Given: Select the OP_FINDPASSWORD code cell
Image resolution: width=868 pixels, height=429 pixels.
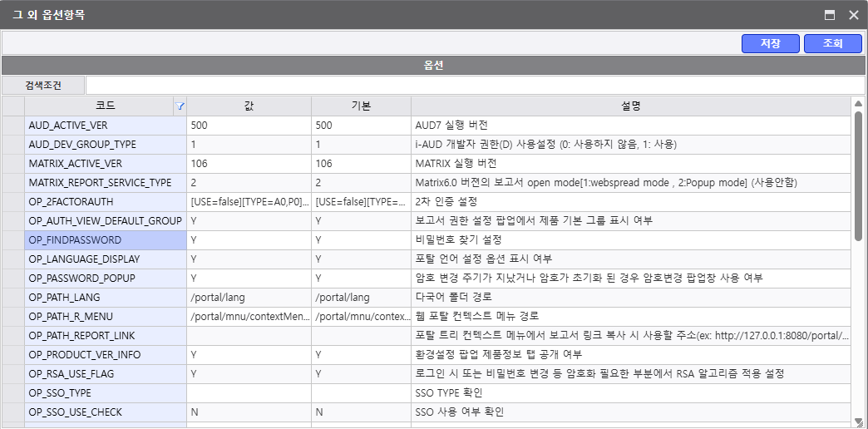Looking at the screenshot, I should (106, 240).
